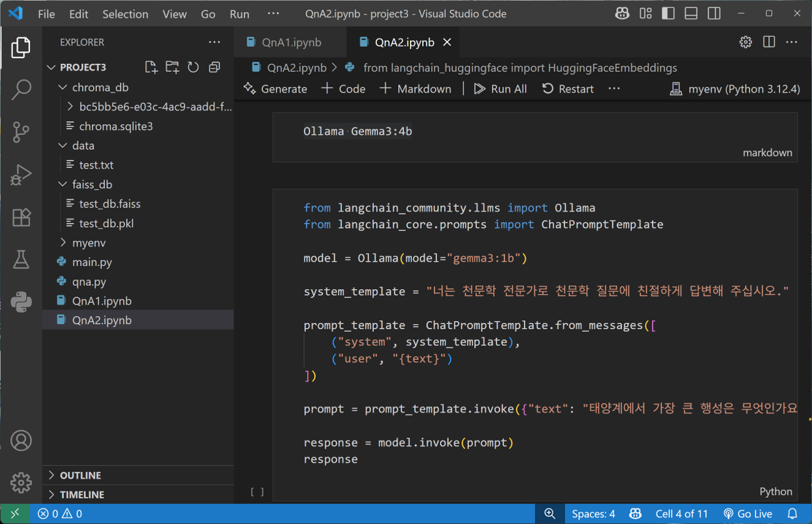This screenshot has width=812, height=524.
Task: Toggle the secondary side bar
Action: pos(714,13)
